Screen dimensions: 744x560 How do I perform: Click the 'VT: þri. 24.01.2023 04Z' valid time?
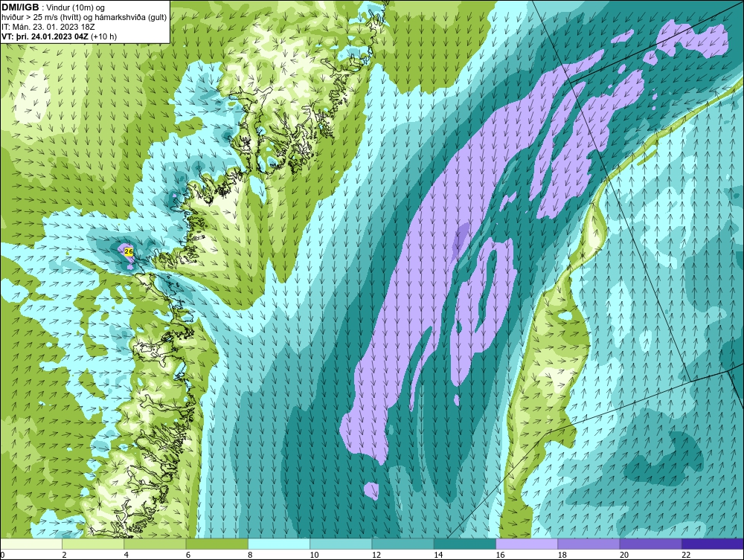tap(45, 36)
